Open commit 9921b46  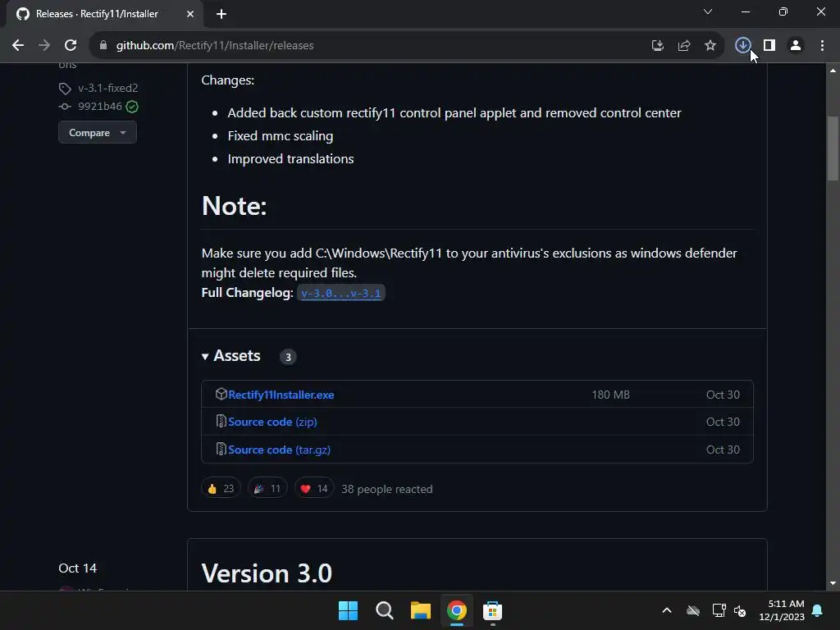[99, 106]
